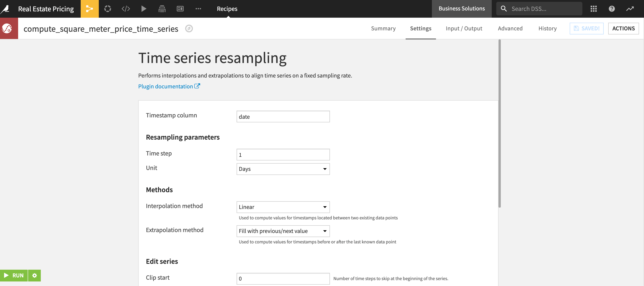
Task: Open the Flow view
Action: (90, 9)
